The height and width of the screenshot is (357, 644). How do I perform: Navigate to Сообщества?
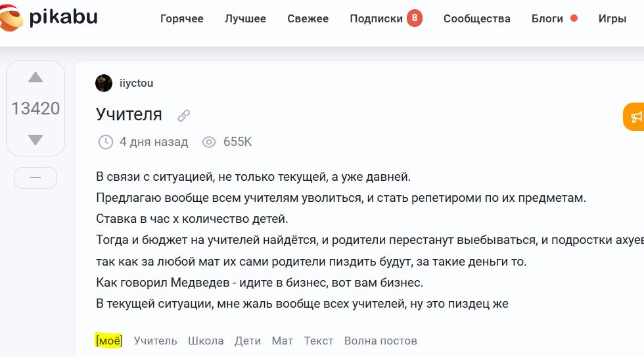[476, 18]
